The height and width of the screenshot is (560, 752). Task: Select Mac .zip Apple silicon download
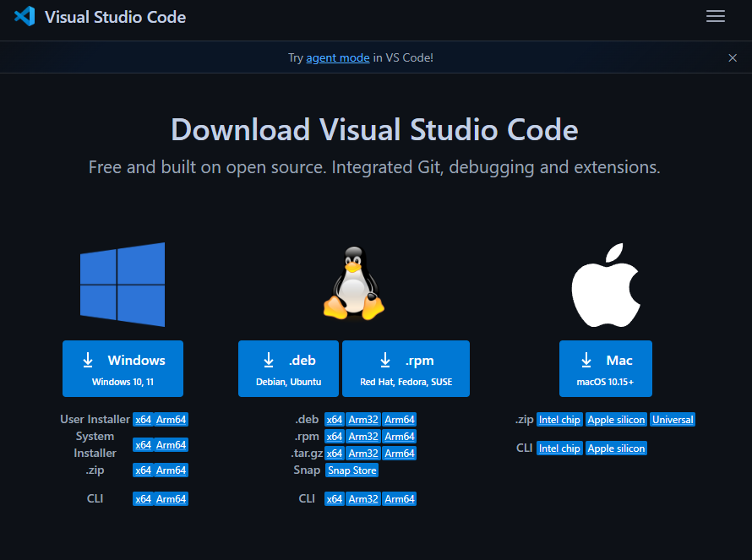click(616, 420)
